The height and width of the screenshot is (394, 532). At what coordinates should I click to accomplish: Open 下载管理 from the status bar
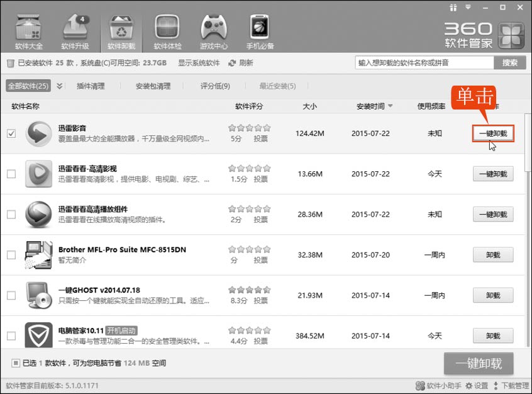pyautogui.click(x=511, y=386)
